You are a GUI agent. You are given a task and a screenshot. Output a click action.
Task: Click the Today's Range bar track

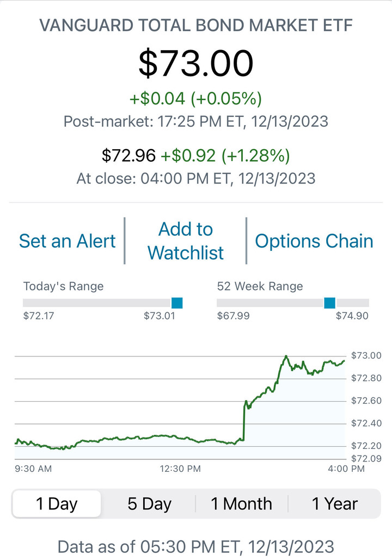click(x=102, y=303)
